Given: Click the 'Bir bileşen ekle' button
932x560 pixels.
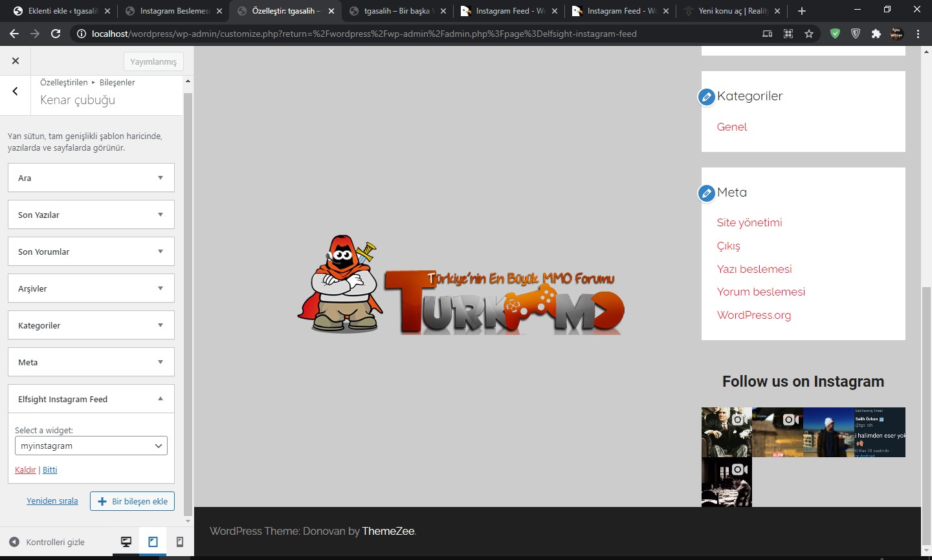Looking at the screenshot, I should pos(133,501).
